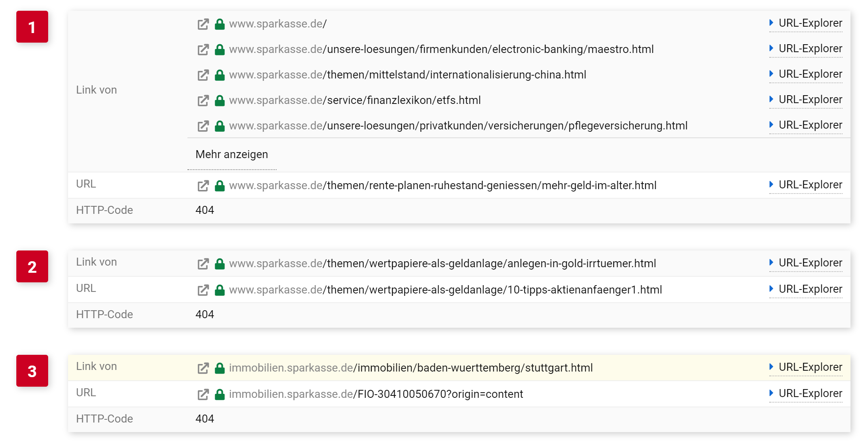Click the red number 3 badge

click(x=32, y=371)
